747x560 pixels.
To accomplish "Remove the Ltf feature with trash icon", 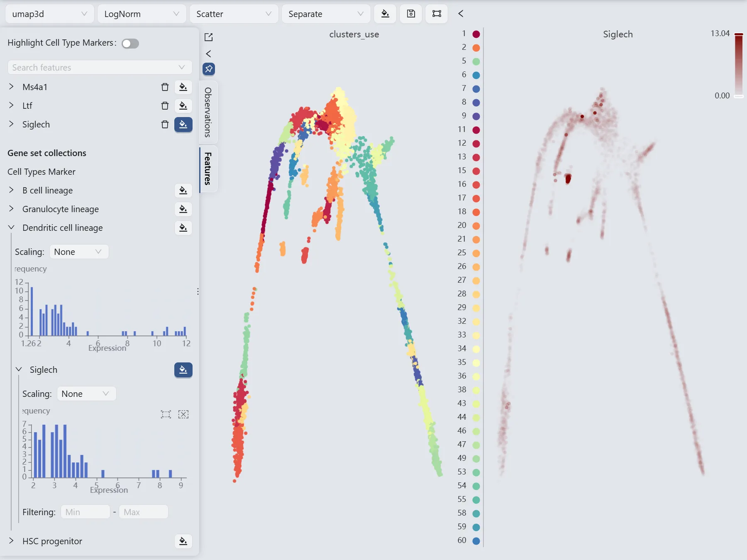I will [x=165, y=106].
